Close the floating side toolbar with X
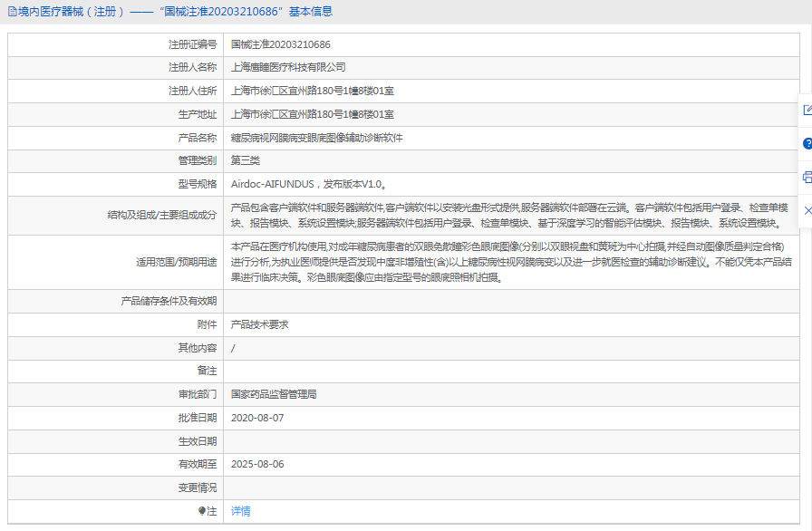This screenshot has width=812, height=531. tap(807, 210)
